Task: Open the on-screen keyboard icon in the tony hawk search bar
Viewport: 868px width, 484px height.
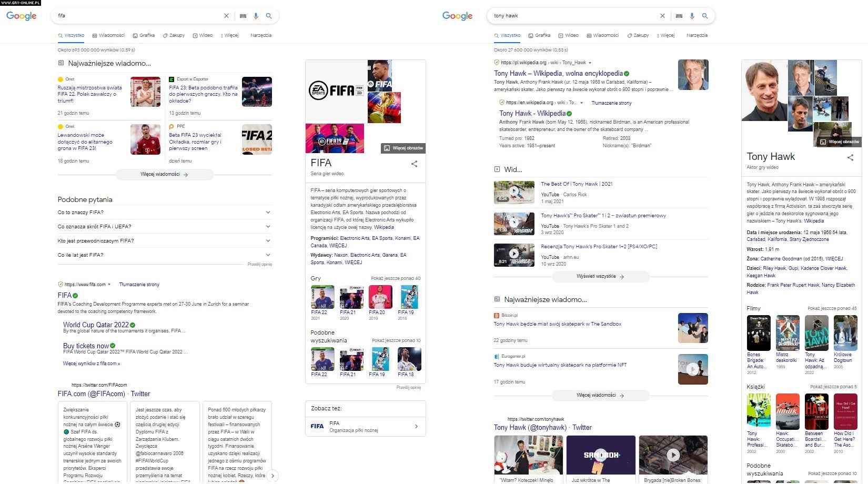Action: click(679, 16)
